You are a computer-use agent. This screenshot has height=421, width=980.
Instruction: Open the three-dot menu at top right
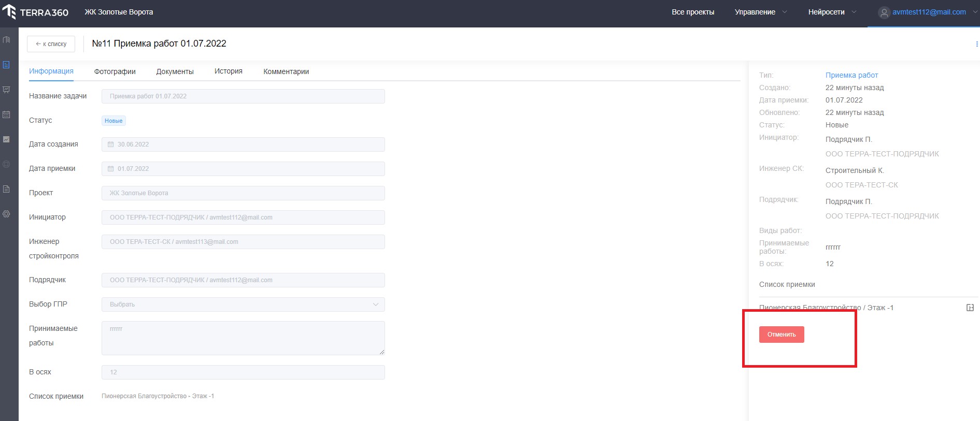(x=977, y=44)
